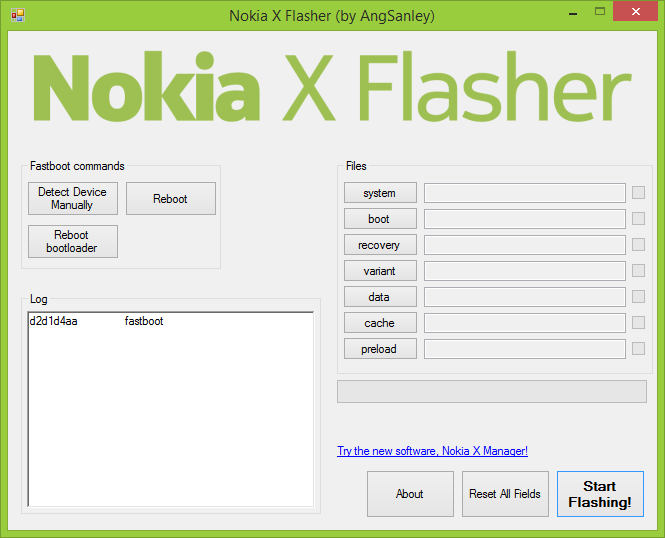This screenshot has width=665, height=538.
Task: Click Reboot bootloader button
Action: click(73, 241)
